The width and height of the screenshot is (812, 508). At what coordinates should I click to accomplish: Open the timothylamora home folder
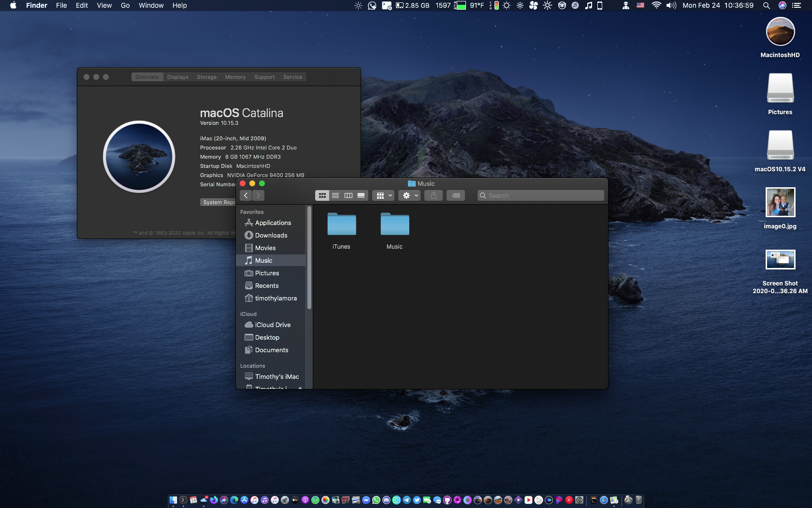point(271,298)
